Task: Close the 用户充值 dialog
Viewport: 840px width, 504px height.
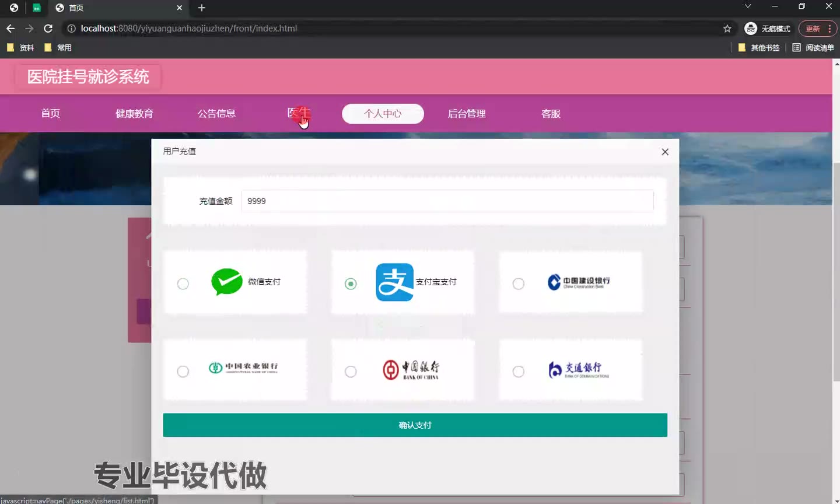Action: point(665,152)
